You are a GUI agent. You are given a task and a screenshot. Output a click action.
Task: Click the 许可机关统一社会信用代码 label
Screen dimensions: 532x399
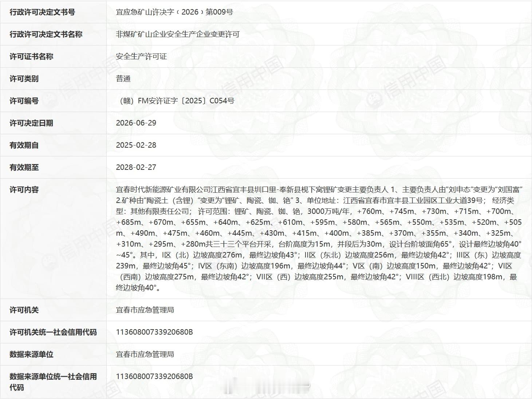coord(53,332)
